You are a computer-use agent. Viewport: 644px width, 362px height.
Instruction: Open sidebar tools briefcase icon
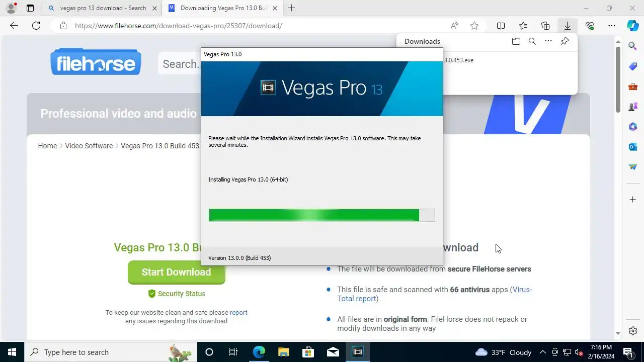[633, 86]
